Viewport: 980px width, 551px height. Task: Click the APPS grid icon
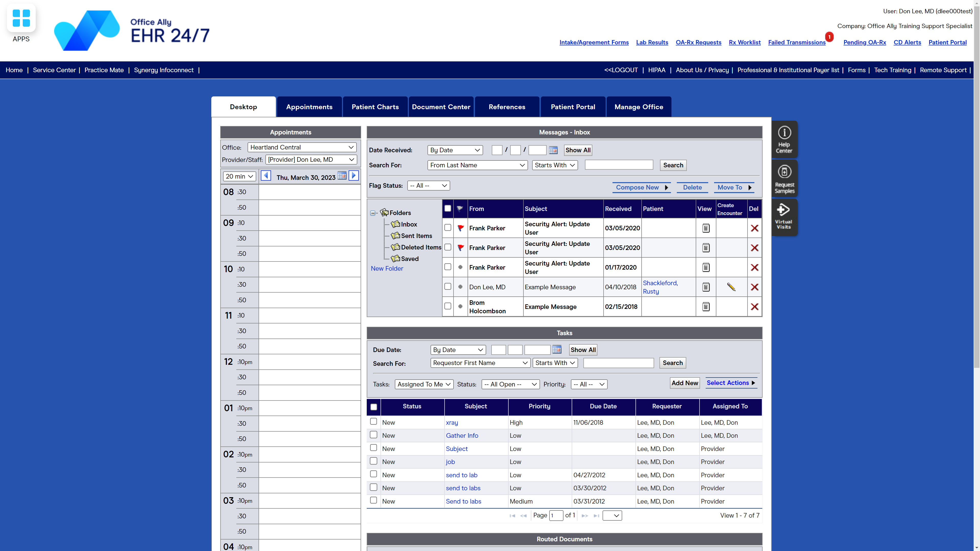[21, 18]
